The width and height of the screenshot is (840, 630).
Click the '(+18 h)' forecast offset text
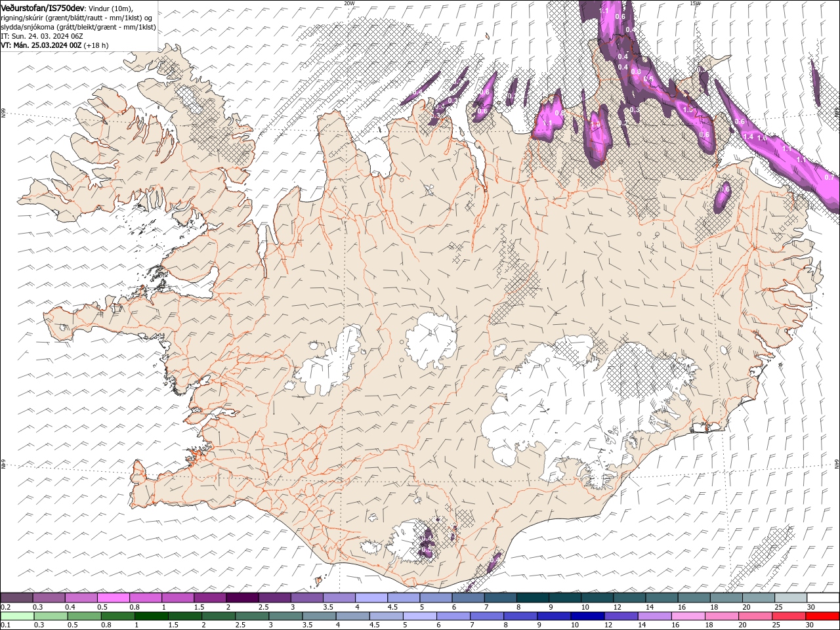click(96, 45)
